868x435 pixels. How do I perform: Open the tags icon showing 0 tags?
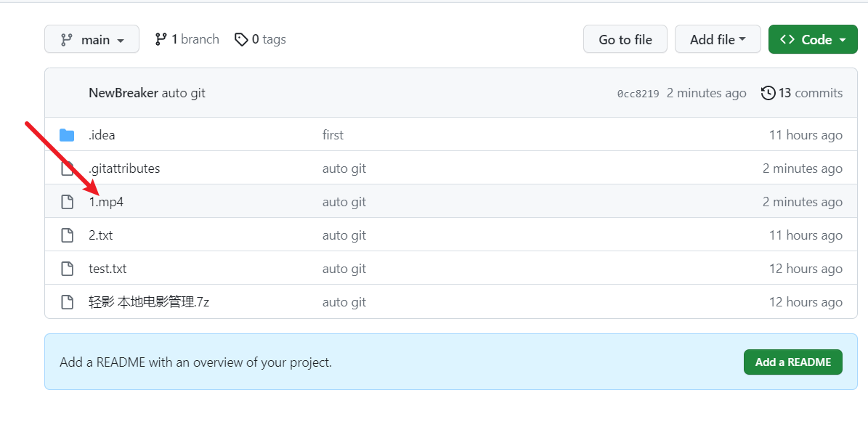click(x=241, y=39)
